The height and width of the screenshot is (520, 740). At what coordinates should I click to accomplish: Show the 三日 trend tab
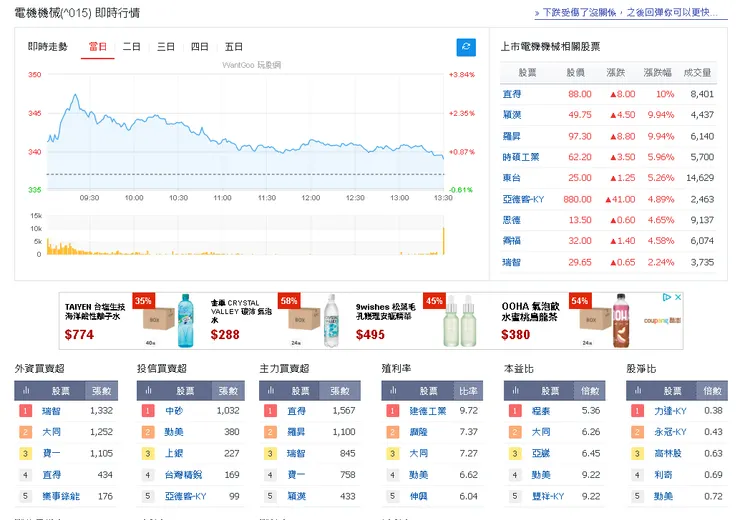[166, 47]
